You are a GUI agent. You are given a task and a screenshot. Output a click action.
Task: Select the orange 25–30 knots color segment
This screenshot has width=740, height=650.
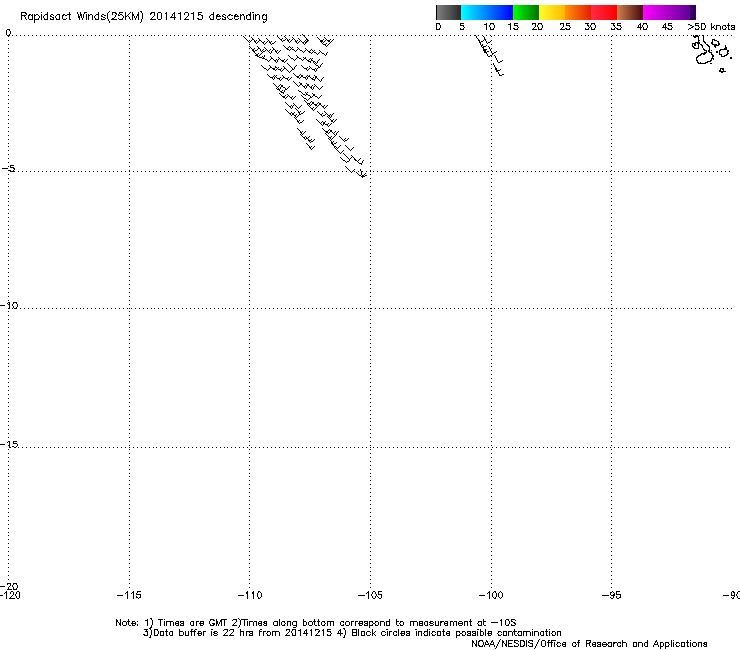[578, 12]
